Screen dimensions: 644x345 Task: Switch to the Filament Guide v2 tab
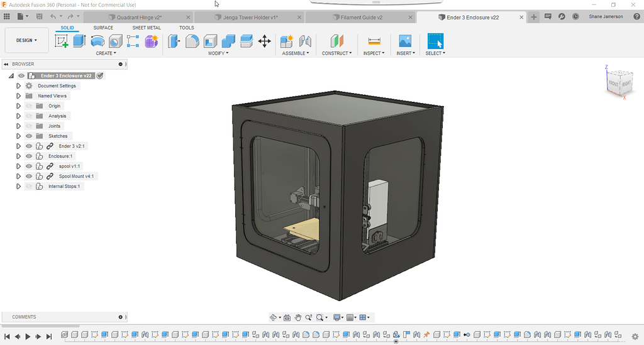(361, 18)
